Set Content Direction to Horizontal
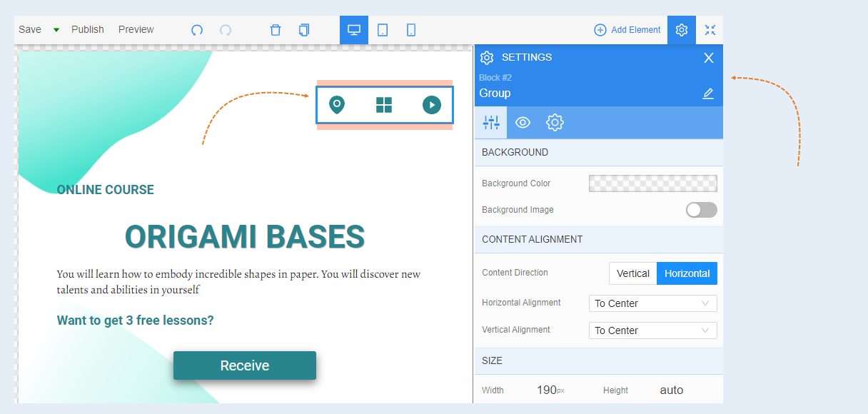This screenshot has height=414, width=868. pos(687,273)
